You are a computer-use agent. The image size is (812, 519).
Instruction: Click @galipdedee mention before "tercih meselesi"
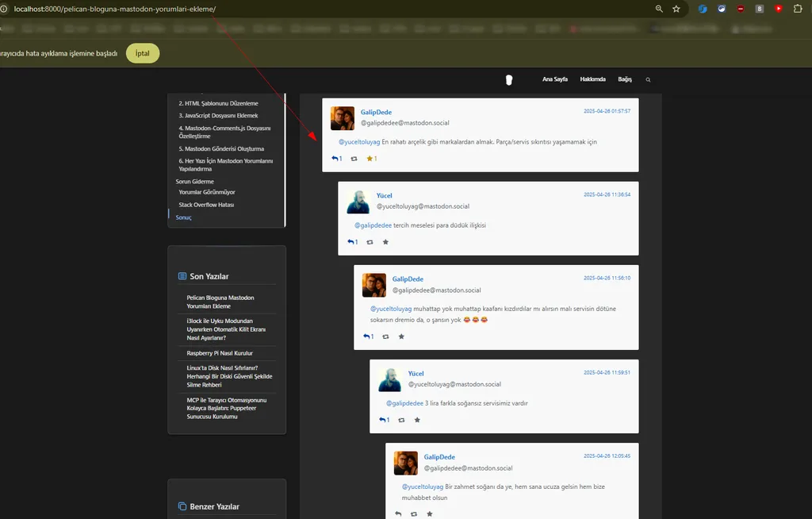(373, 225)
